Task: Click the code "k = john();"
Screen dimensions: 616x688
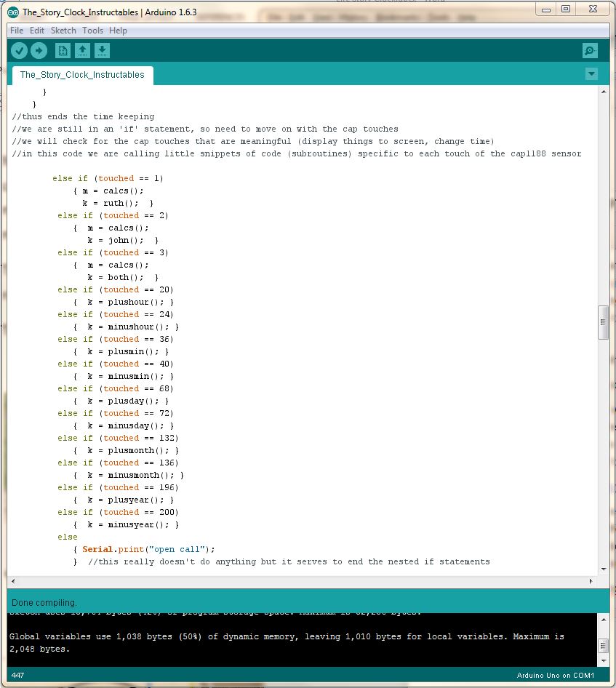Action: (116, 241)
